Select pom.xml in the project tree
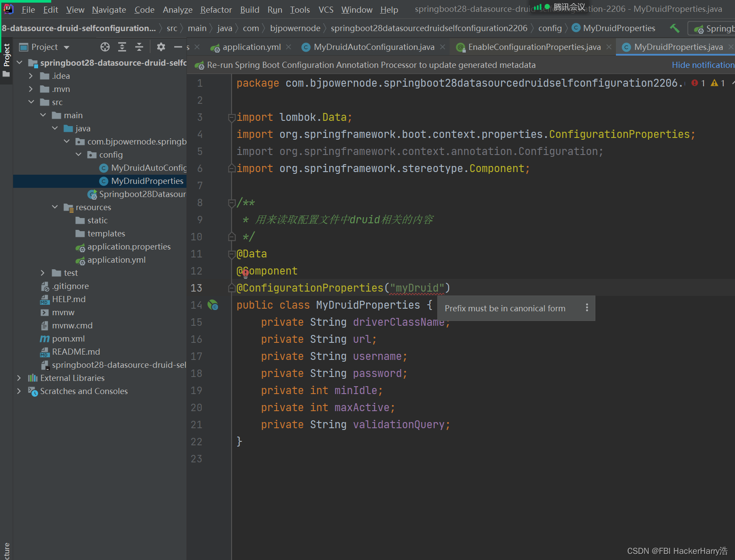 click(x=68, y=338)
